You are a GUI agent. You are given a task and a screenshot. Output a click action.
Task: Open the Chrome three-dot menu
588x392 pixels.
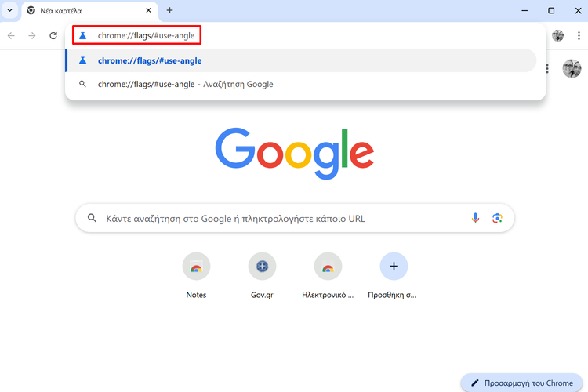click(x=579, y=35)
